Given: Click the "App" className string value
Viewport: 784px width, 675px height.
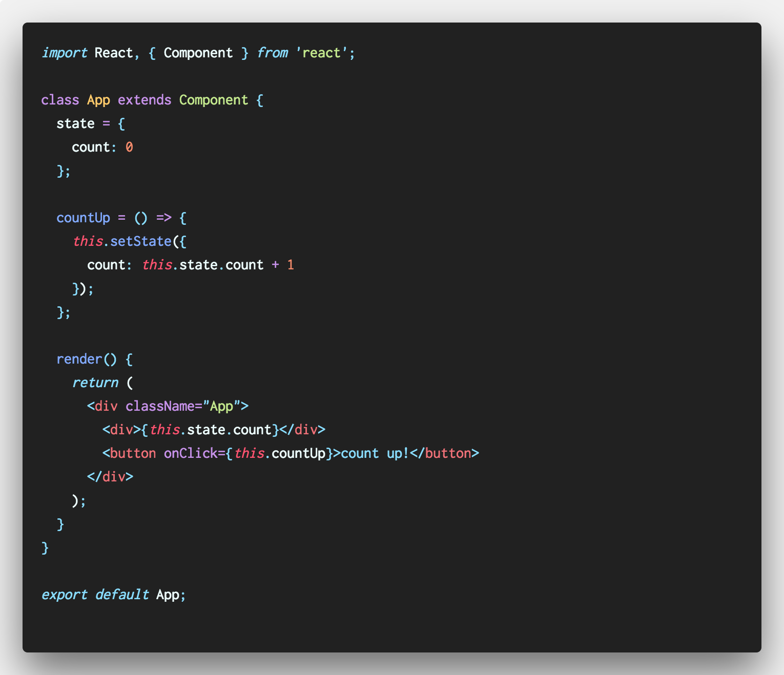Looking at the screenshot, I should [222, 406].
